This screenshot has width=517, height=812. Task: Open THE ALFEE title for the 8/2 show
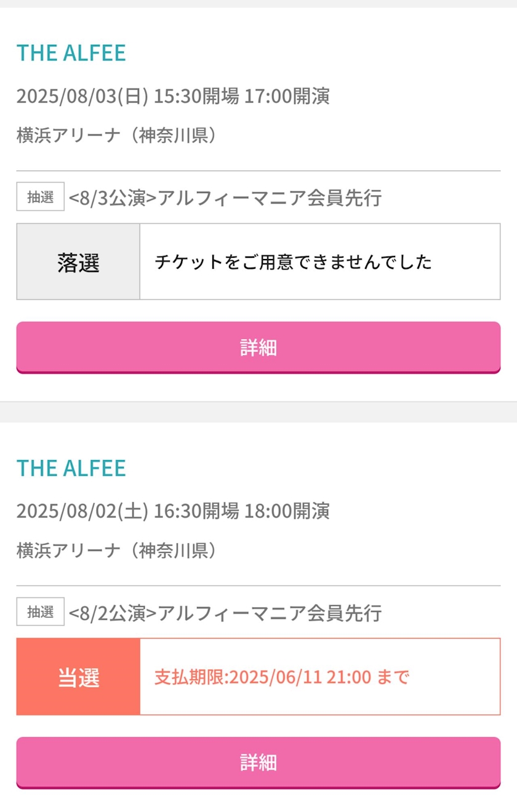71,468
